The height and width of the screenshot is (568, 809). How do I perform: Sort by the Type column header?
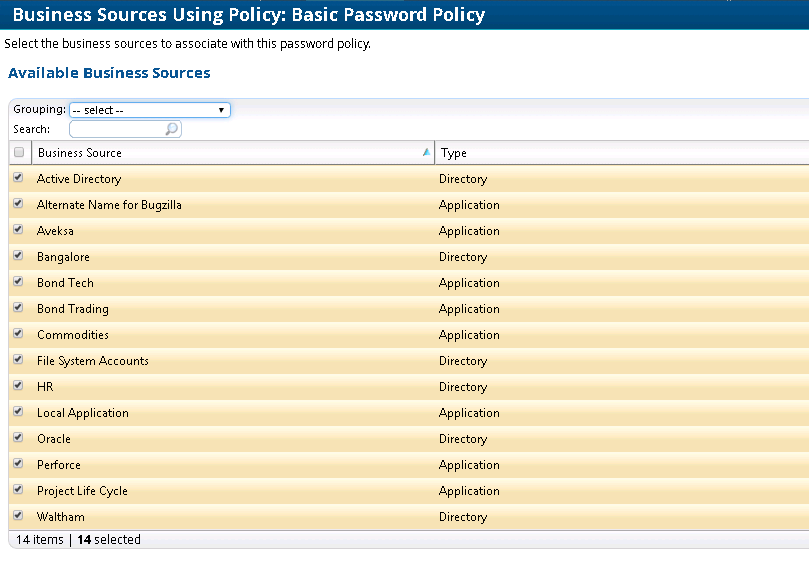(x=454, y=153)
